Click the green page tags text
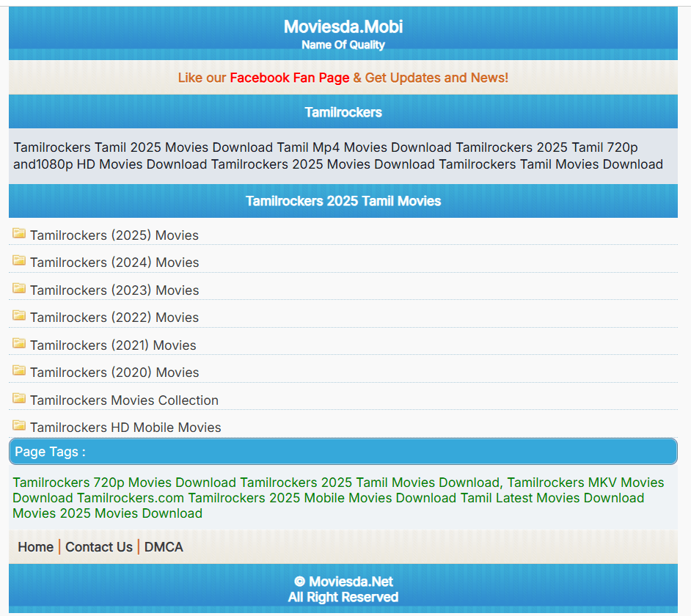The width and height of the screenshot is (691, 616). pos(338,498)
